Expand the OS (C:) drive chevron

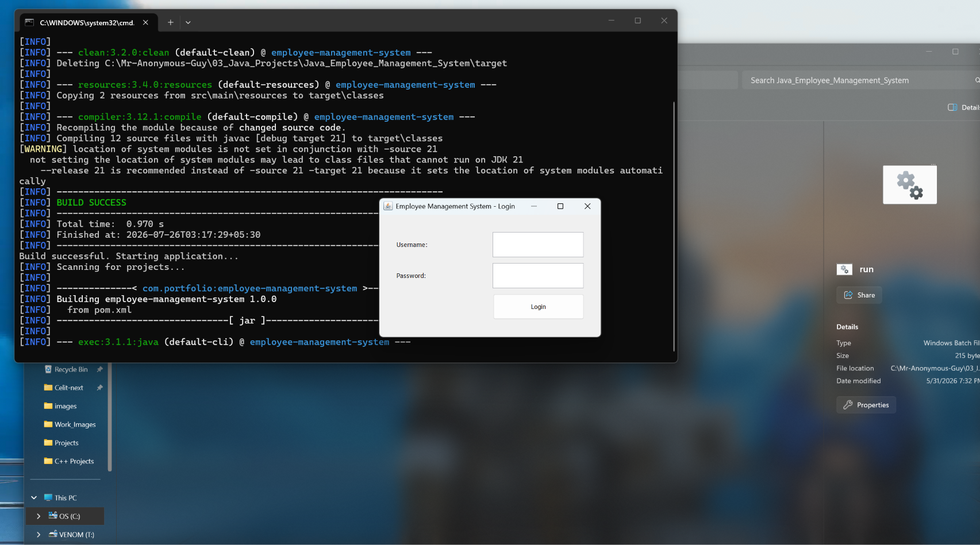pos(39,516)
